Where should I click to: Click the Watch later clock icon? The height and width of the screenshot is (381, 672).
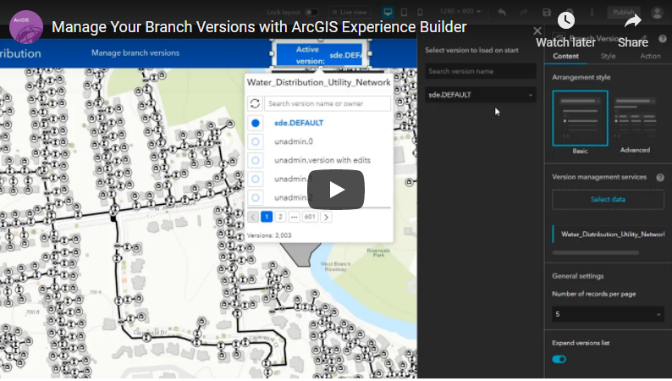[x=566, y=21]
